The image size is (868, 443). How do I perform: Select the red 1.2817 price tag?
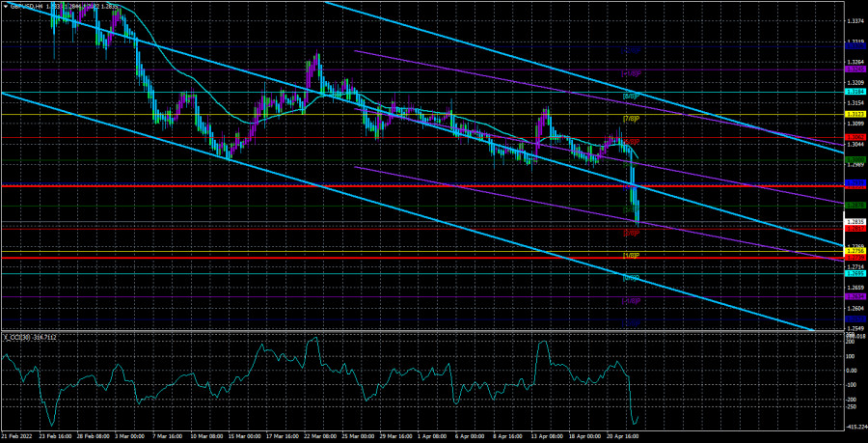click(855, 228)
